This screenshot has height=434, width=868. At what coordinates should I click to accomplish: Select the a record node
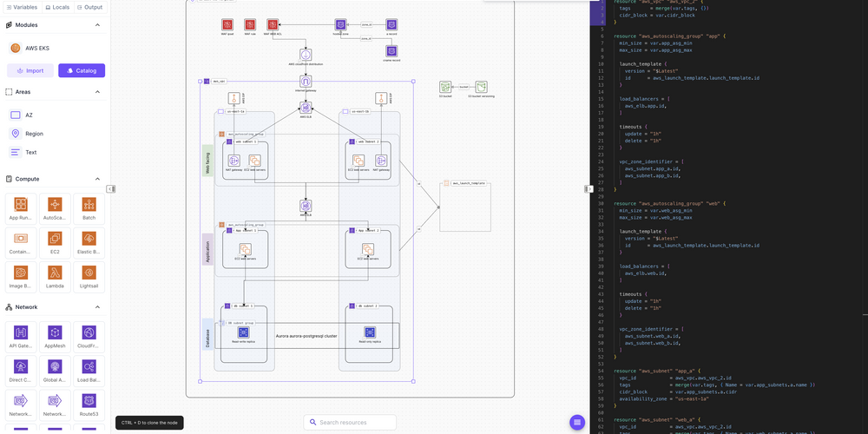click(391, 27)
